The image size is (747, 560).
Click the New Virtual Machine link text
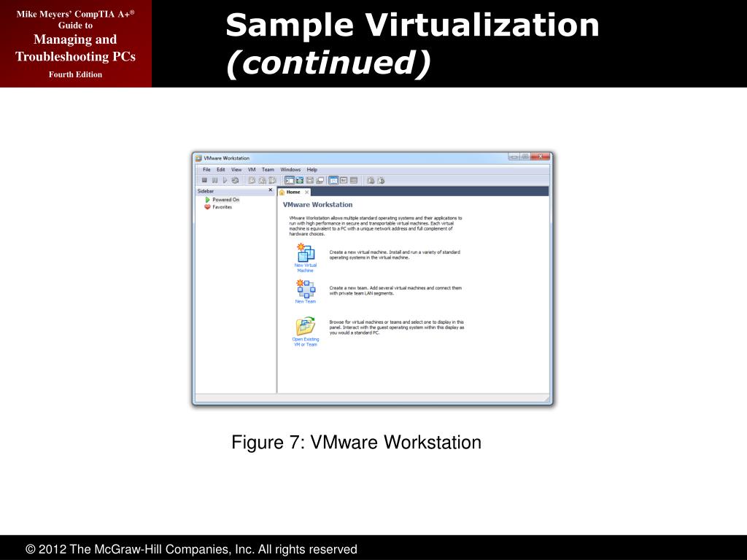[306, 268]
